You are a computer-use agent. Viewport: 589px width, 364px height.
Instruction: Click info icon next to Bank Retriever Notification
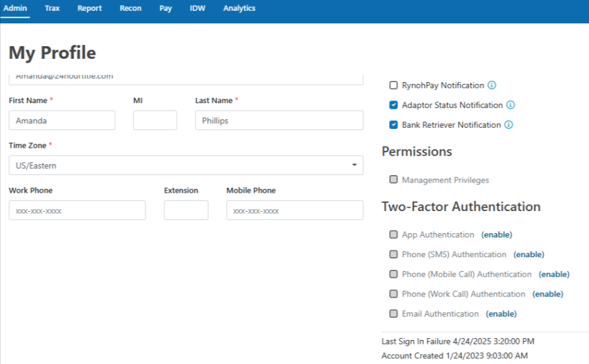click(509, 125)
